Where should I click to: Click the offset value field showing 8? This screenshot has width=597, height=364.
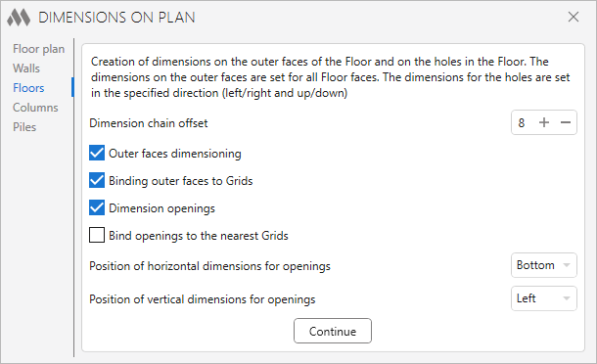(x=522, y=122)
